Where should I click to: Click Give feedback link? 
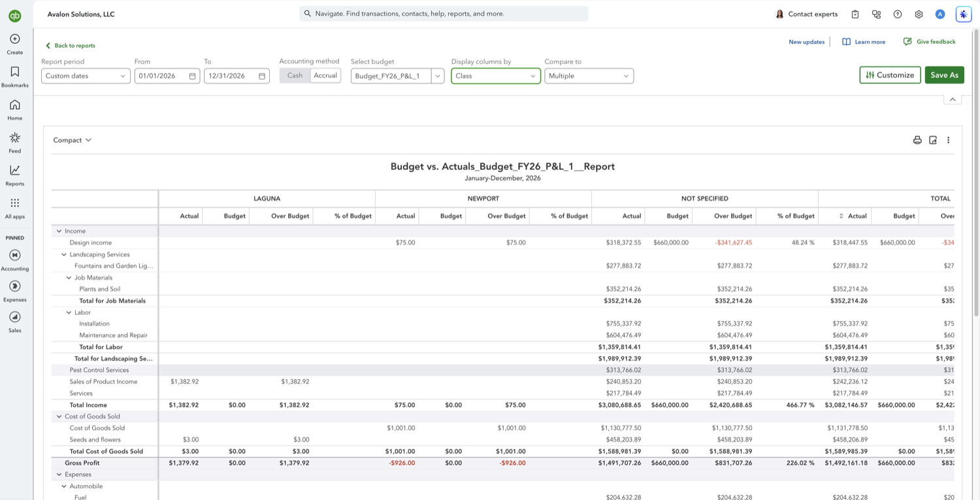coord(929,42)
